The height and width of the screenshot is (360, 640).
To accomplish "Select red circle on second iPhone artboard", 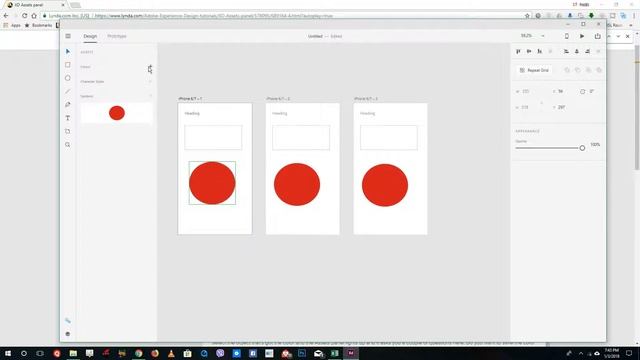I will tap(297, 184).
